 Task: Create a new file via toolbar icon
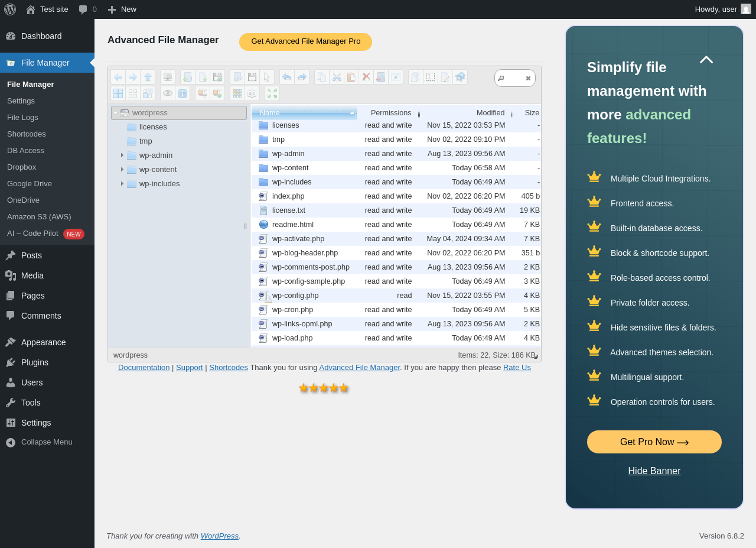(203, 77)
